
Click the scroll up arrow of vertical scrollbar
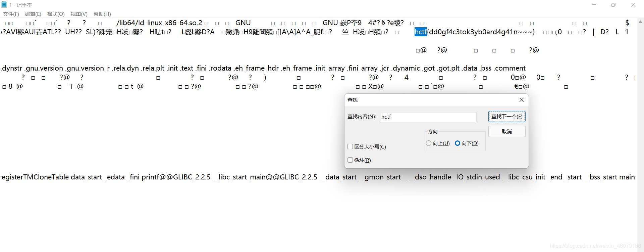(x=640, y=22)
